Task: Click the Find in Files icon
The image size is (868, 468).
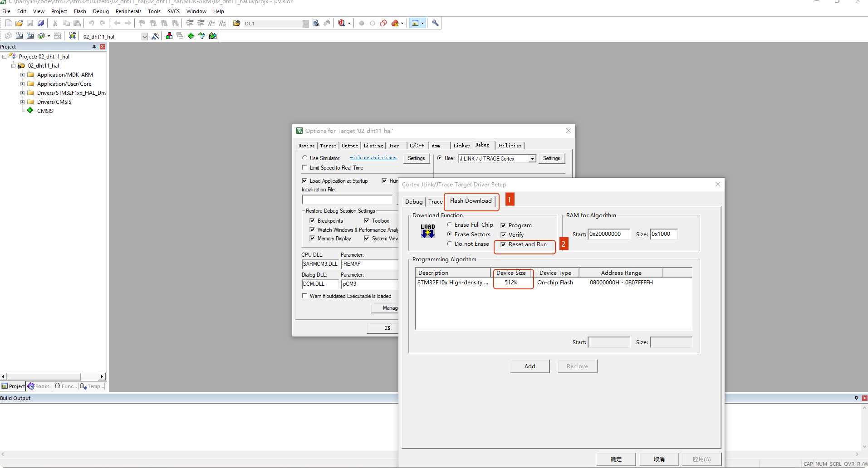Action: pos(237,23)
